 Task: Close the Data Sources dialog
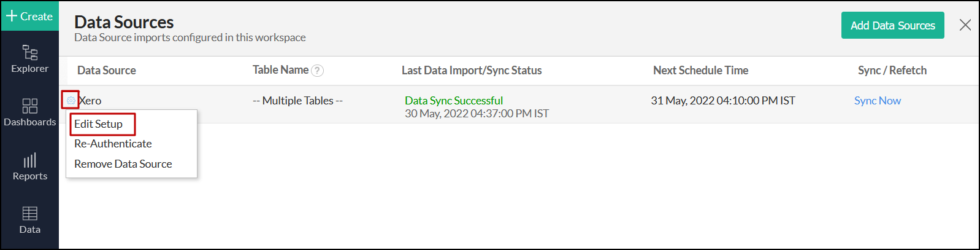coord(965,25)
